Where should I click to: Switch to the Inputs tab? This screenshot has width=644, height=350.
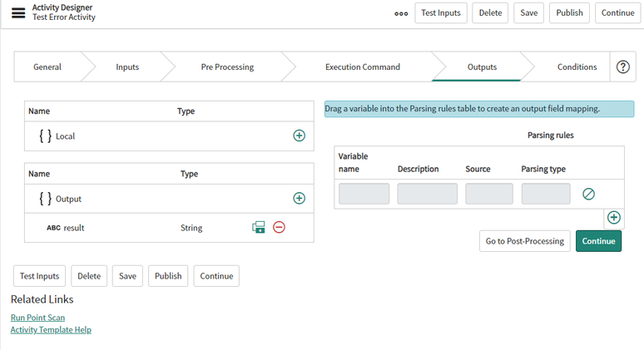[127, 67]
